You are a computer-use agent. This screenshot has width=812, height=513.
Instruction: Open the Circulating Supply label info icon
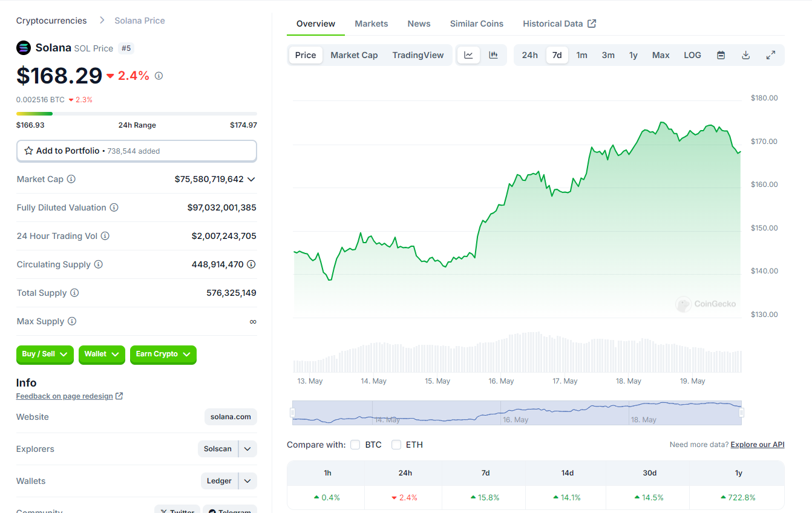coord(99,264)
